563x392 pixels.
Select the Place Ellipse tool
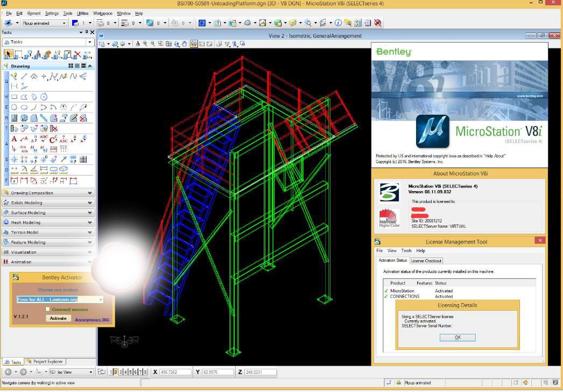(x=24, y=108)
